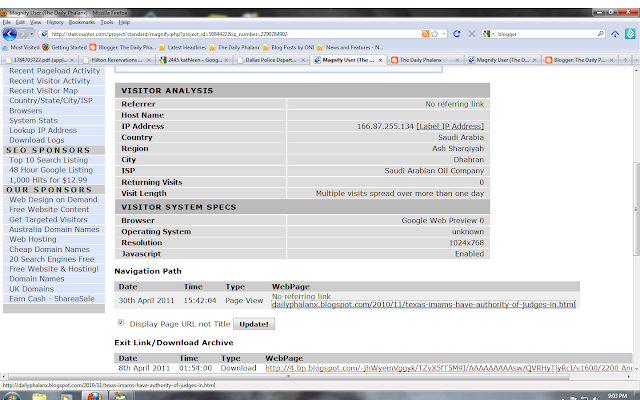Image resolution: width=640 pixels, height=400 pixels.
Task: Open Windows Explorer folder on taskbar
Action: (40, 397)
